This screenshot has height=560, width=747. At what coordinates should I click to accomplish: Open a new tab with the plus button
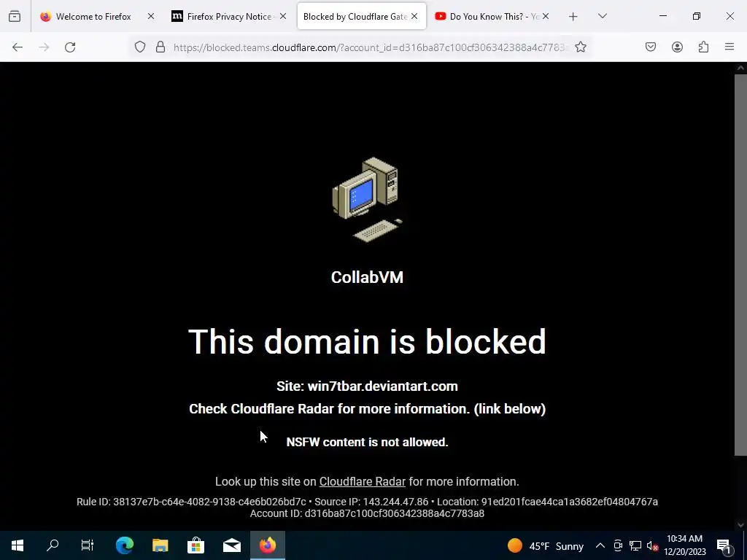pos(573,17)
